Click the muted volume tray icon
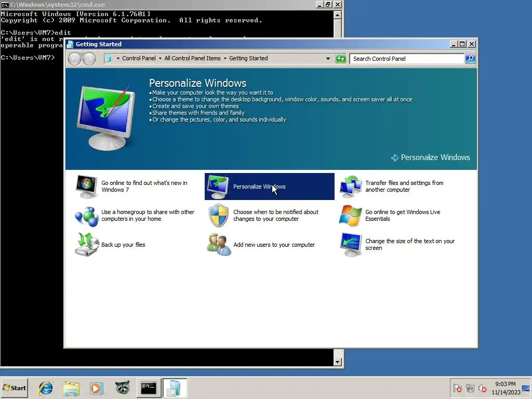Image resolution: width=532 pixels, height=399 pixels. 482,388
